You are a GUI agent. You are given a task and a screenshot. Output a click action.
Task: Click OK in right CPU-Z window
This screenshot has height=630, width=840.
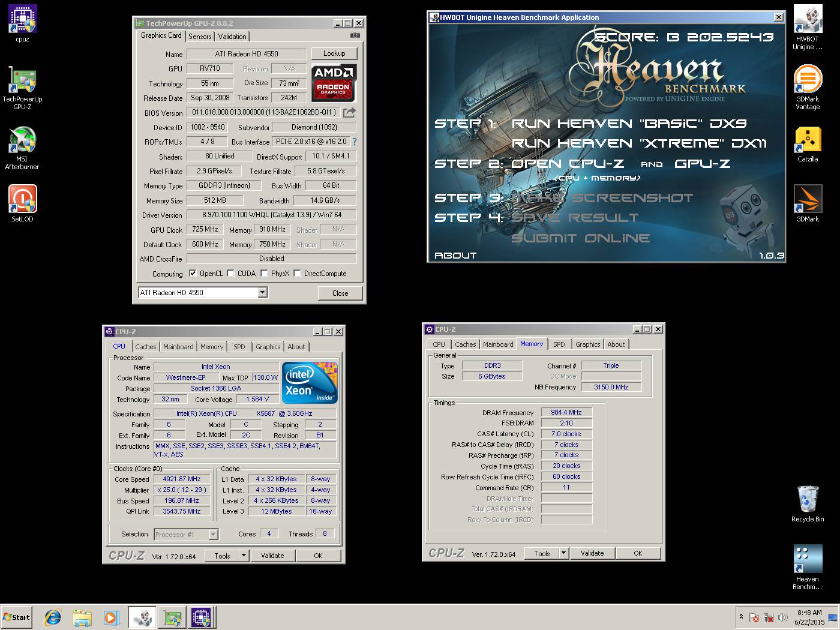638,553
